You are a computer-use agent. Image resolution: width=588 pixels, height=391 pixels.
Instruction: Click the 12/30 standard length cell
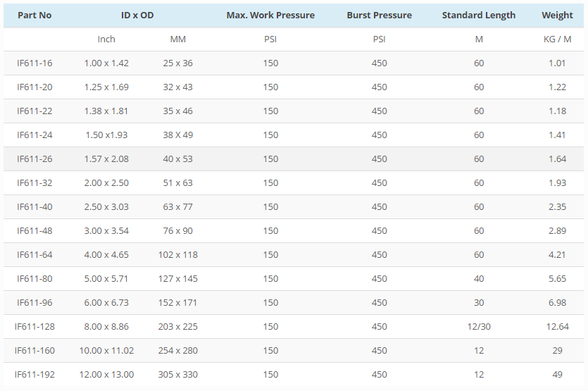(479, 326)
